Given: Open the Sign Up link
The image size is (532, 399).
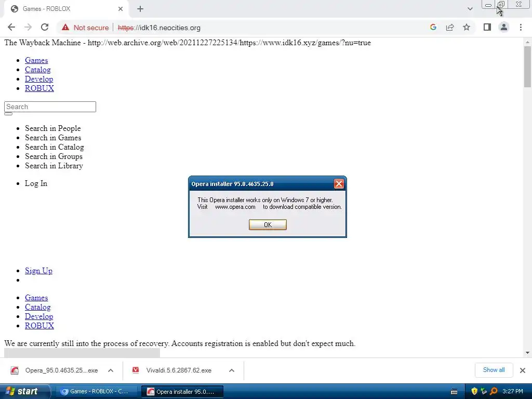Looking at the screenshot, I should point(38,271).
